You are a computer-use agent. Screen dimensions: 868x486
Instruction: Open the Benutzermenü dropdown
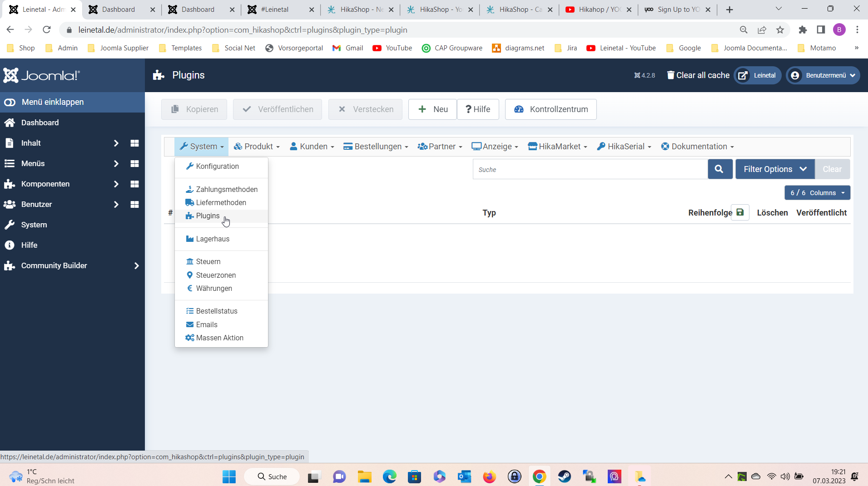pyautogui.click(x=823, y=75)
